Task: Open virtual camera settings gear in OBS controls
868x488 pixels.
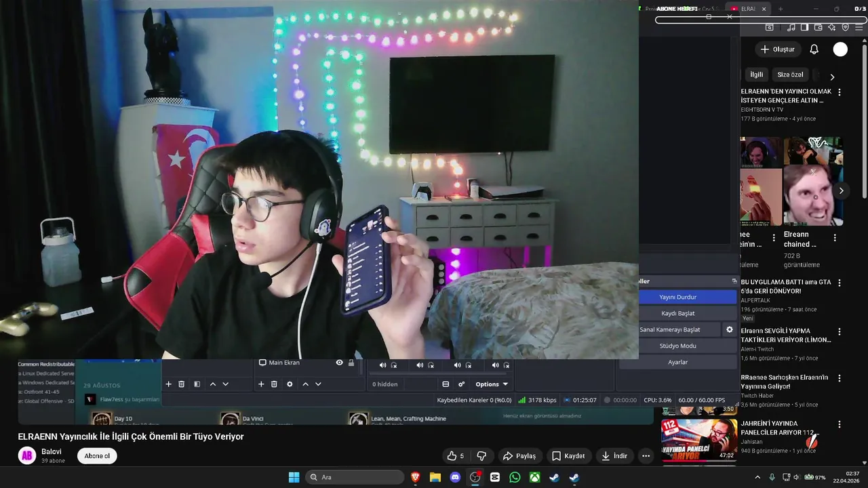Action: pos(730,329)
